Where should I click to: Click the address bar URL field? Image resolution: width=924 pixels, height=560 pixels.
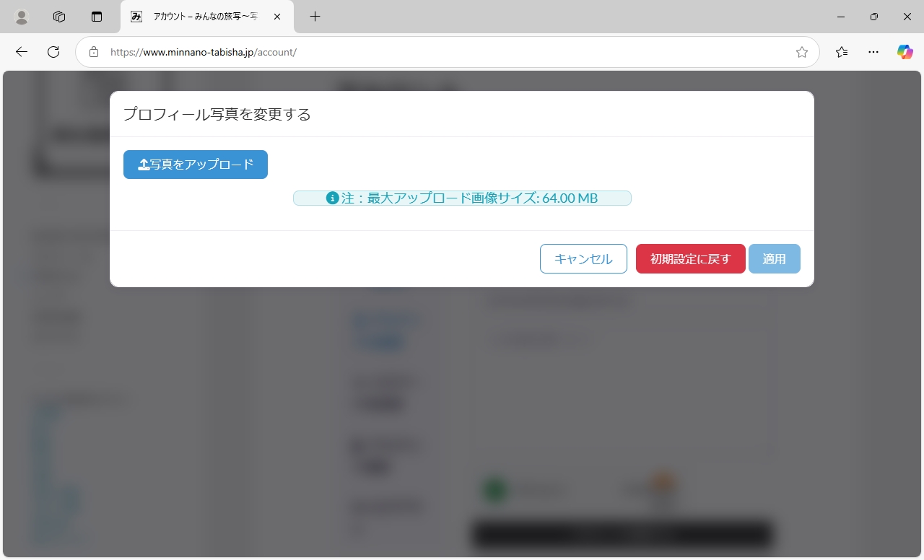(x=433, y=52)
